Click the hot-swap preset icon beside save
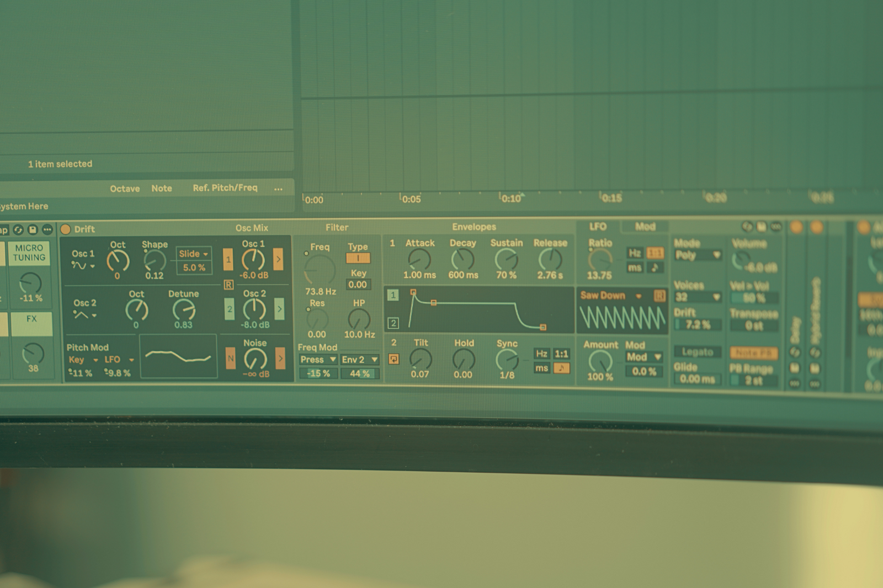 tap(747, 227)
